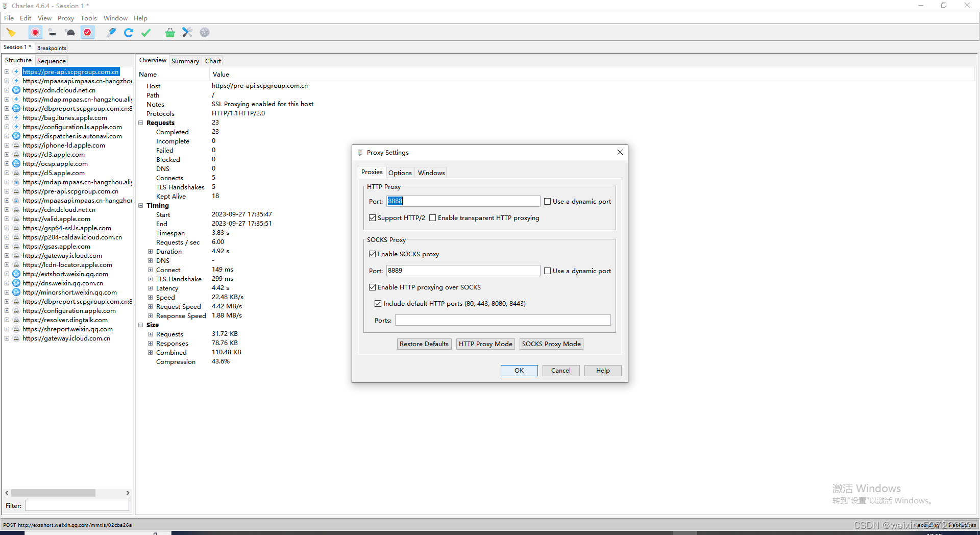This screenshot has height=535, width=980.
Task: Toggle throttling turtle icon
Action: (70, 33)
